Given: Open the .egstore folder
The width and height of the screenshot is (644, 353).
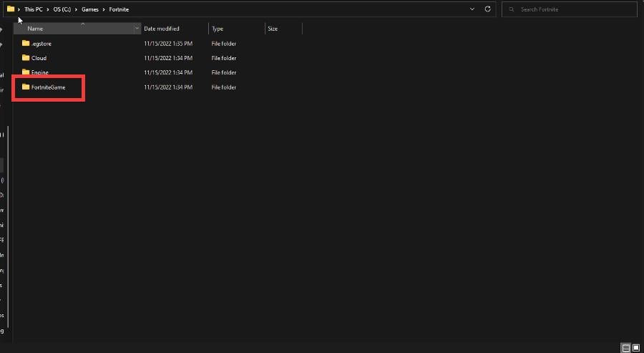Looking at the screenshot, I should [x=41, y=44].
